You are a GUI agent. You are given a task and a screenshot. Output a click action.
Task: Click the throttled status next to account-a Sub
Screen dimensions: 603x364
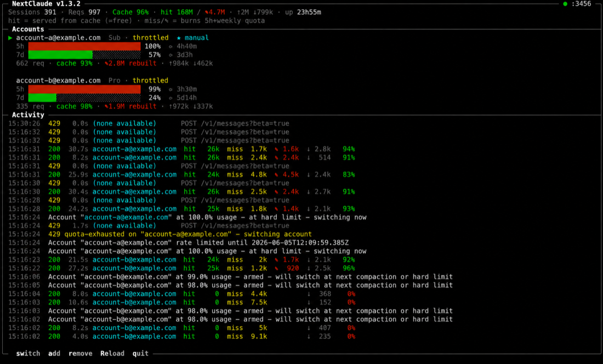150,38
